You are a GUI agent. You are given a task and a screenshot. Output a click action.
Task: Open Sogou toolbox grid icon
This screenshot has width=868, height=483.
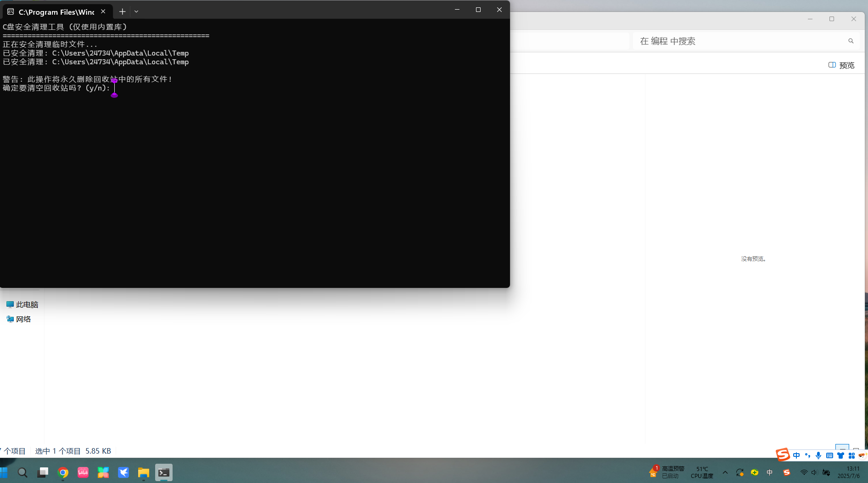click(x=851, y=455)
